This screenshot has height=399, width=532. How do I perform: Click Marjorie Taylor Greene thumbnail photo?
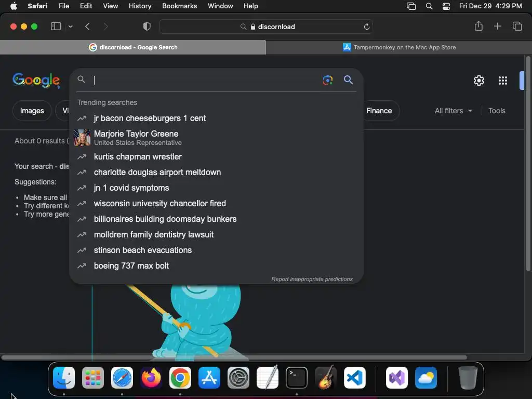pos(82,138)
